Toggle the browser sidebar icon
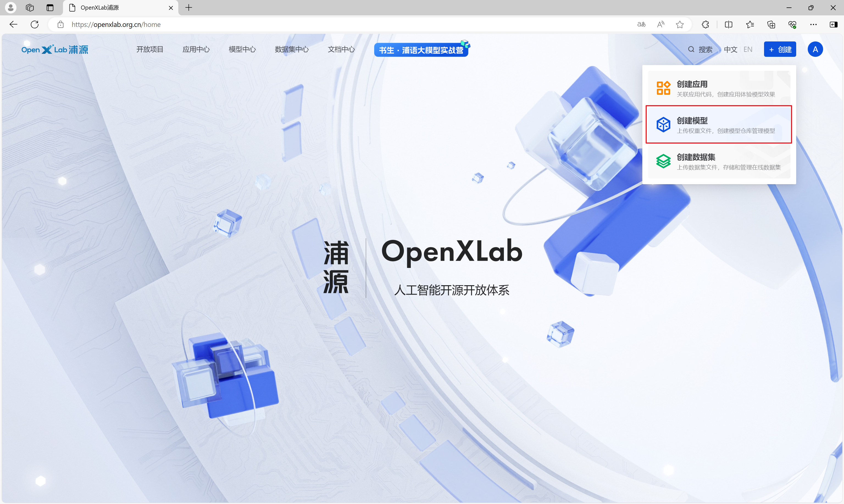This screenshot has width=844, height=504. coord(834,24)
